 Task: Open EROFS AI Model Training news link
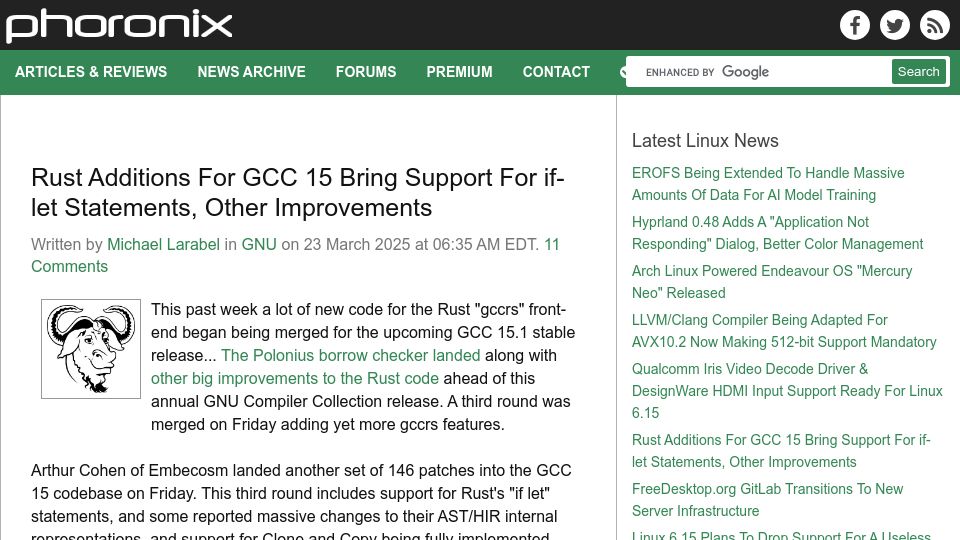click(x=768, y=184)
